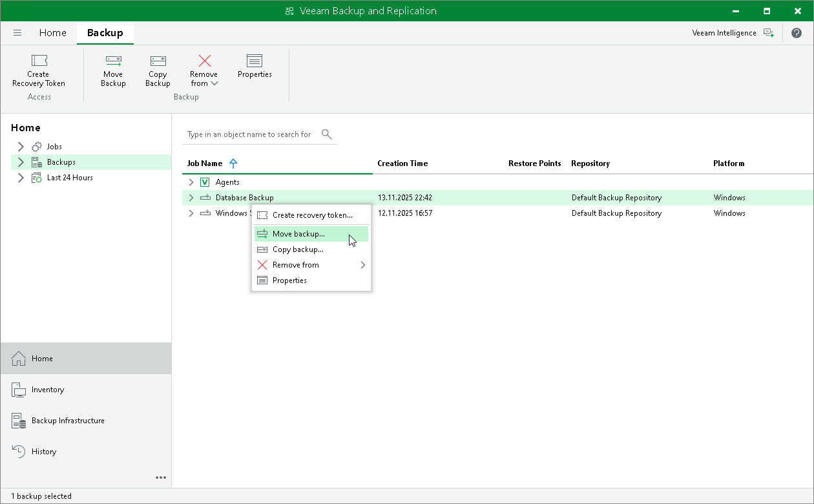Viewport: 814px width, 504px height.
Task: Open the Backup Infrastructure navigation pane
Action: click(x=86, y=421)
